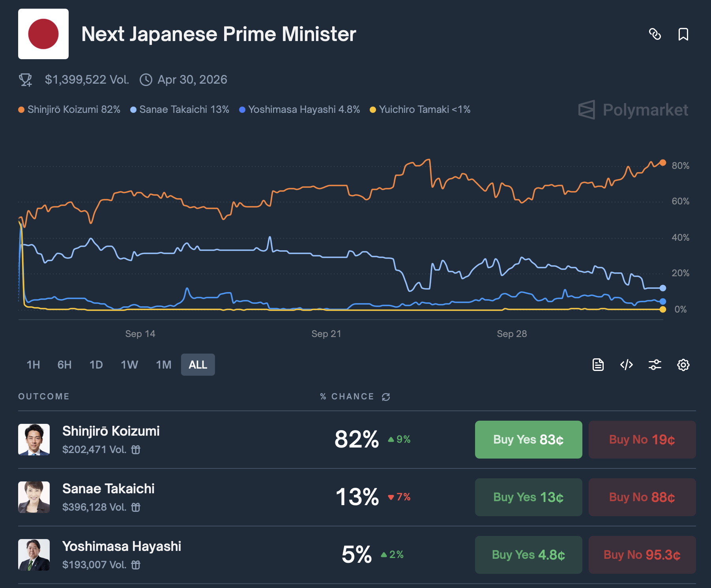
Task: Open the document icon below the chart
Action: click(x=598, y=365)
